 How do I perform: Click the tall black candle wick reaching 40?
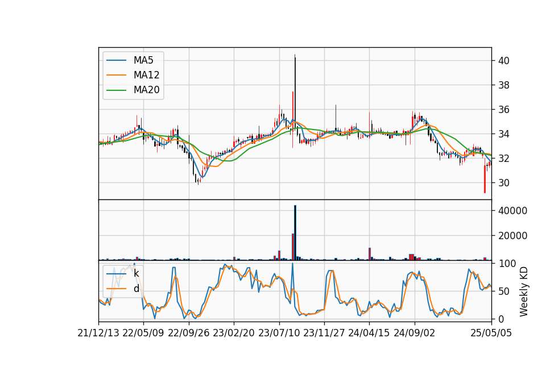295,94
